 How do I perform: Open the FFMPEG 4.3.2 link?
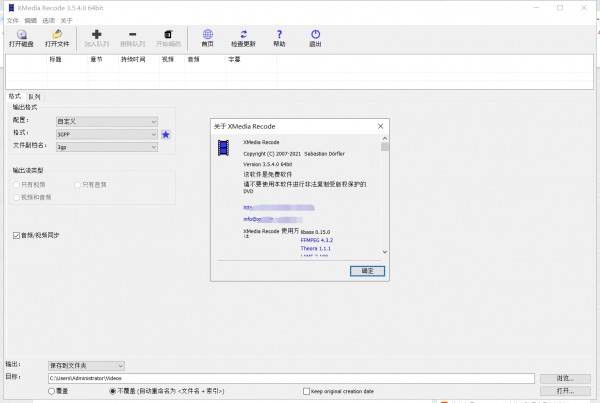[317, 240]
